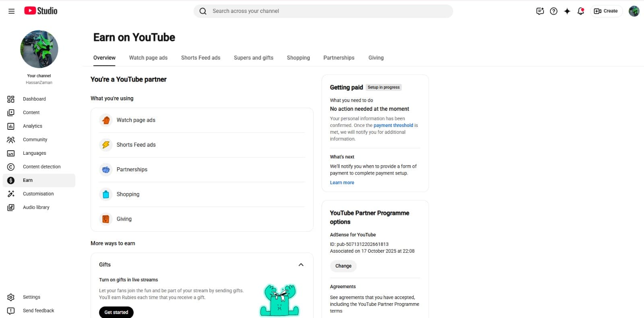Click the Audio library icon

pos(11,208)
